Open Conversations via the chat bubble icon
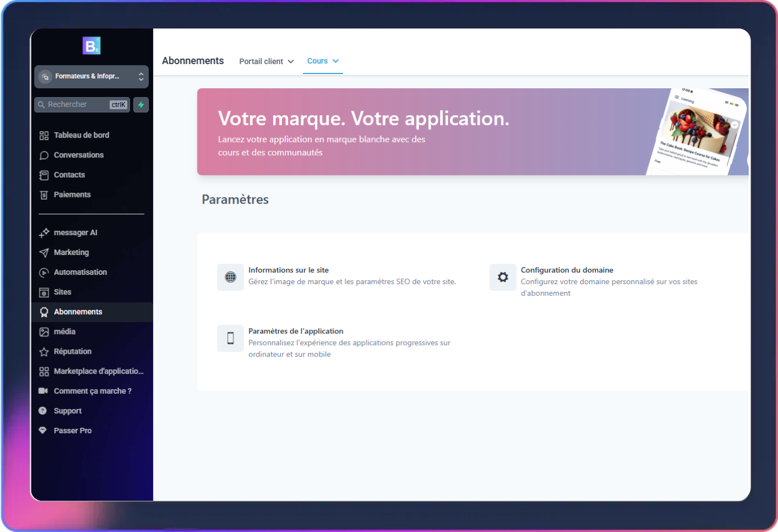778x532 pixels. (x=44, y=155)
